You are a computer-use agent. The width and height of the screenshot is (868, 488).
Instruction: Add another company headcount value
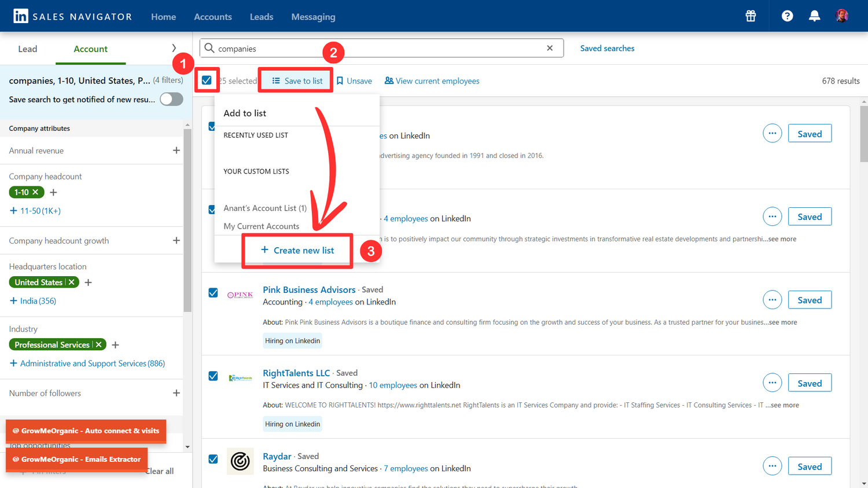(53, 192)
